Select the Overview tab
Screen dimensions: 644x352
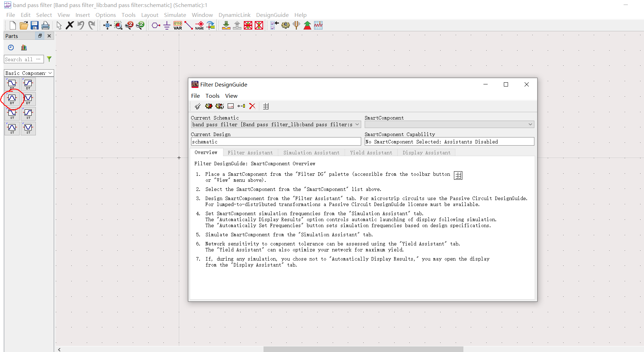(206, 152)
